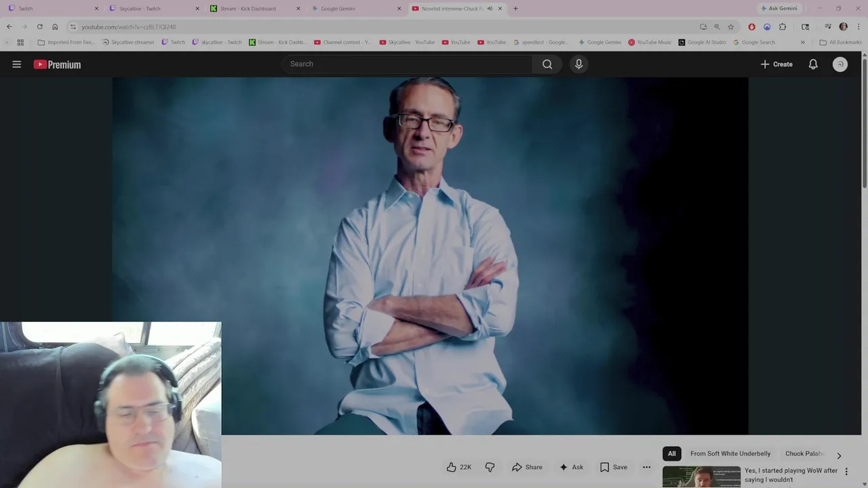Open the WoW suggested video thumbnail
Image resolution: width=868 pixels, height=488 pixels.
pos(701,477)
